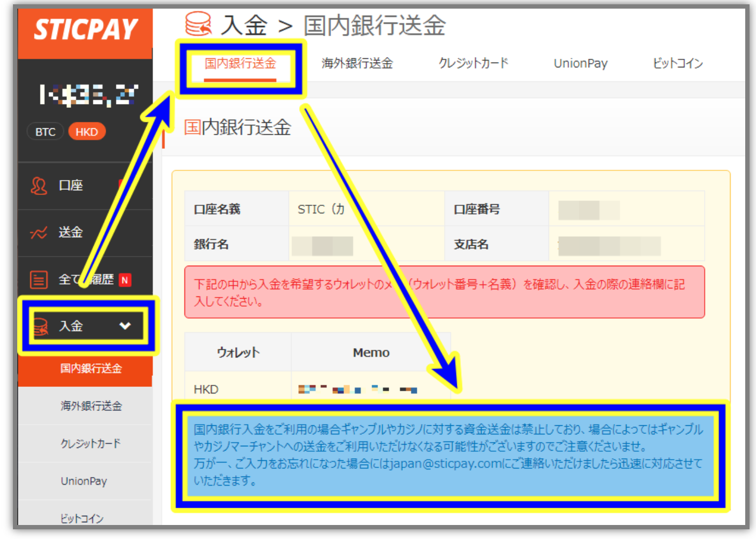Click the STIC (カ account name value
Screen dimensions: 756x539
pos(321,209)
